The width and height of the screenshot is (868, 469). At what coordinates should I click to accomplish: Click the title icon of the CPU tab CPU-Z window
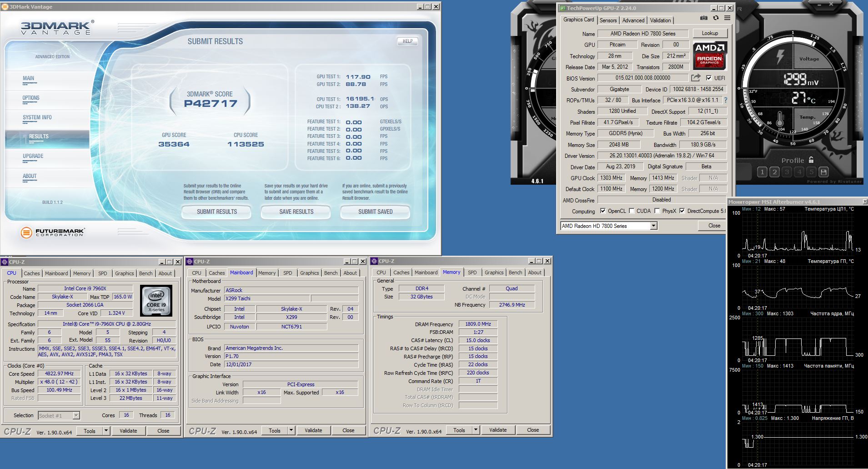point(5,262)
